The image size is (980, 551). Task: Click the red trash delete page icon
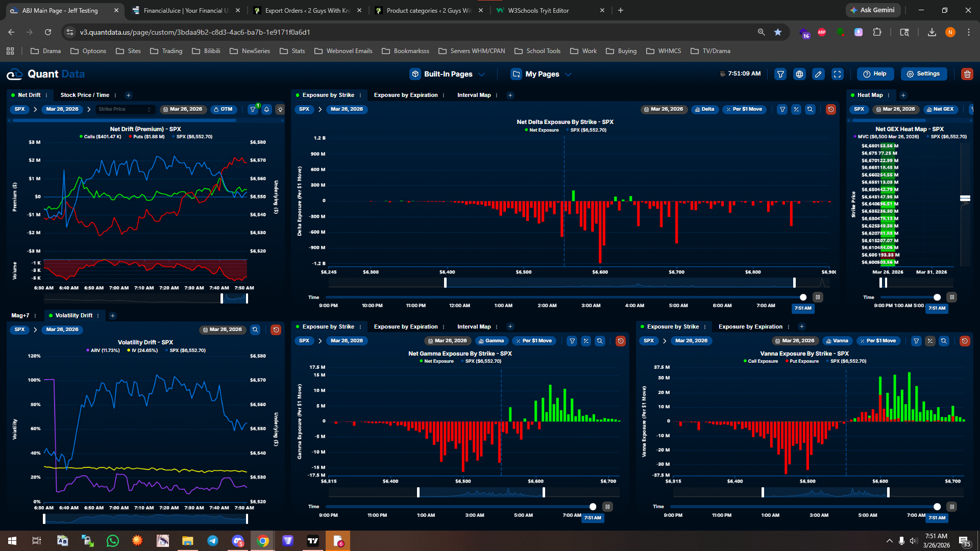(967, 74)
